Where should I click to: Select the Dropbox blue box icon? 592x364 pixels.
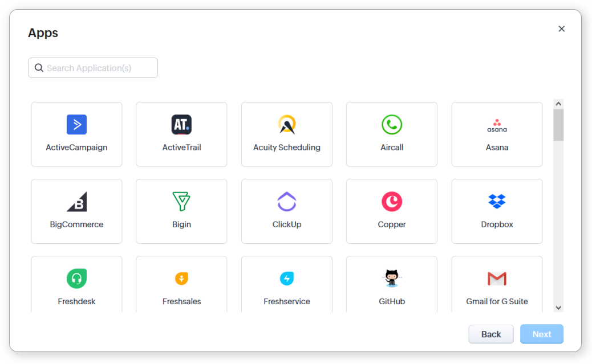(497, 202)
